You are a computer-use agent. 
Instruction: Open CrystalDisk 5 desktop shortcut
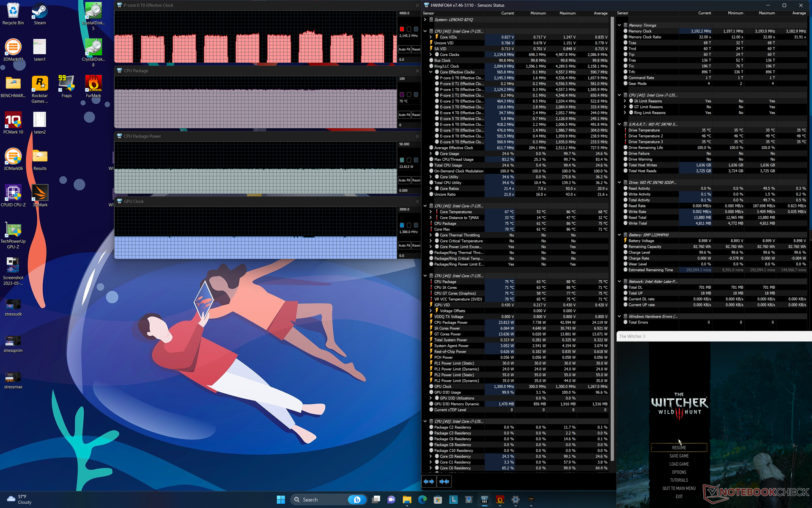93,17
